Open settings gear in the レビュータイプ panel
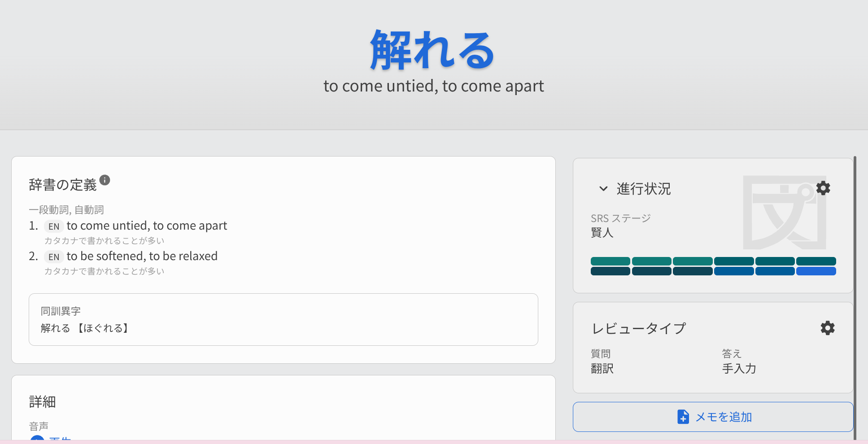The image size is (868, 444). pyautogui.click(x=828, y=328)
